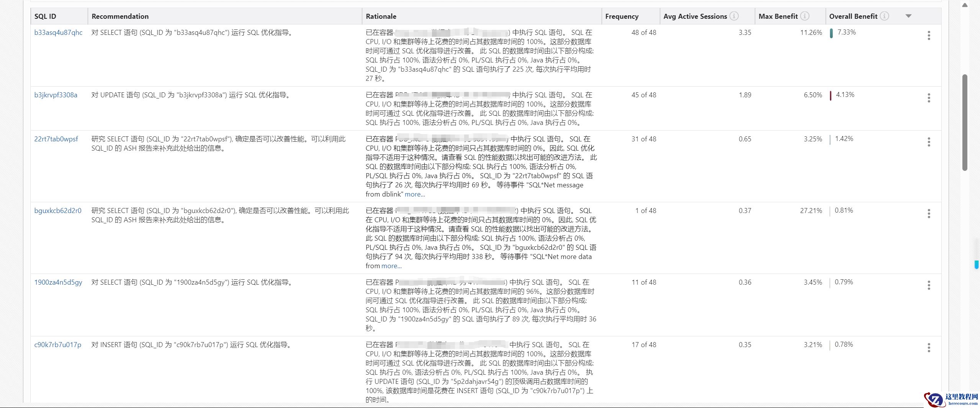Select recommendation text for c90k7rb7u017p INSERT
The height and width of the screenshot is (408, 980).
pyautogui.click(x=192, y=345)
